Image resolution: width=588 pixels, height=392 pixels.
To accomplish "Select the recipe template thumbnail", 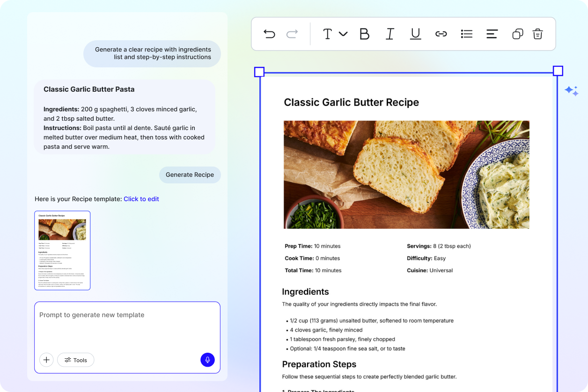I will (x=62, y=250).
